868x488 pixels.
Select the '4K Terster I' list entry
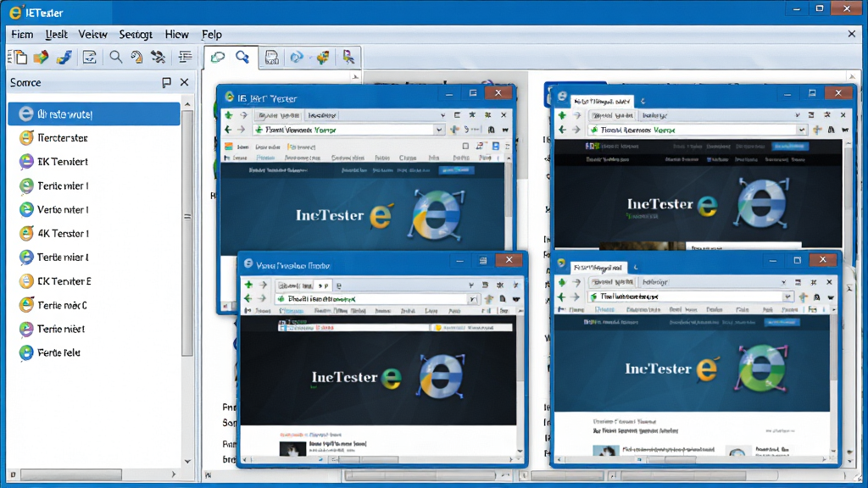pyautogui.click(x=94, y=234)
